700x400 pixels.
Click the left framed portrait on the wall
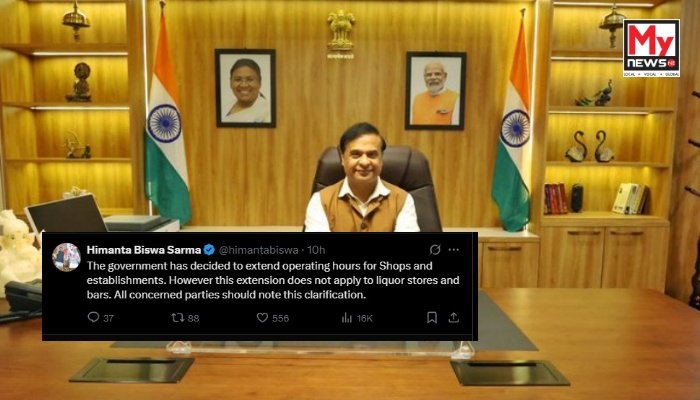point(245,88)
